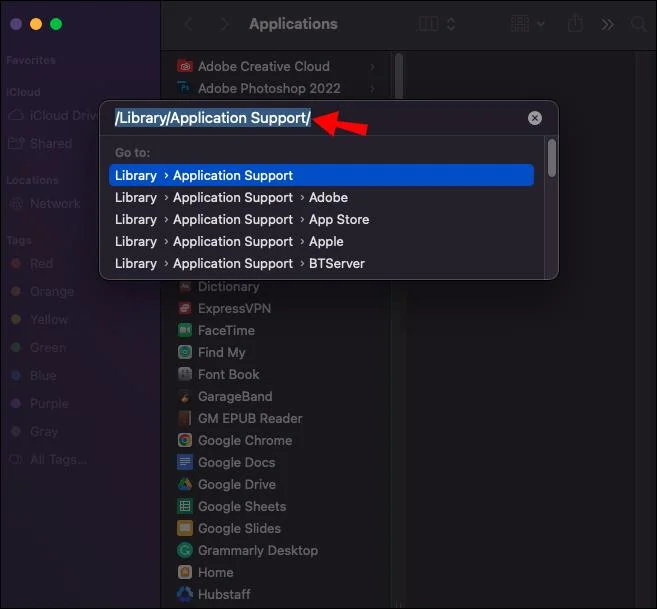Viewport: 657px width, 609px height.
Task: Open the Find My app icon
Action: click(185, 352)
